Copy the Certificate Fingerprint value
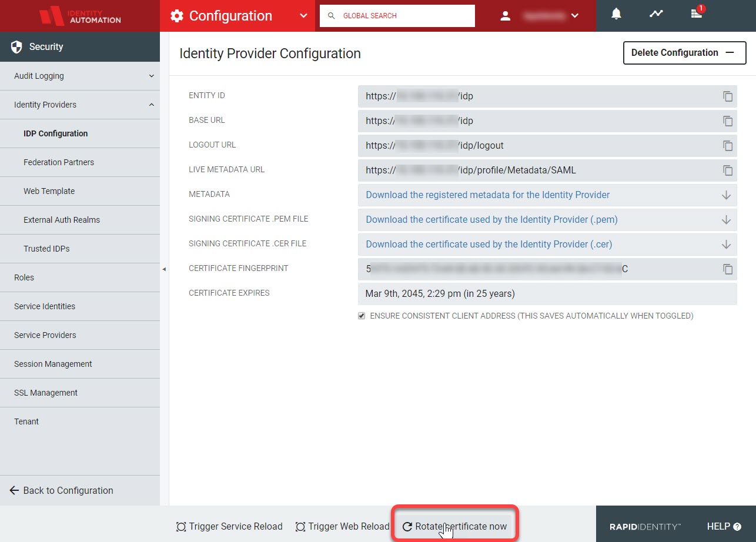 click(728, 269)
